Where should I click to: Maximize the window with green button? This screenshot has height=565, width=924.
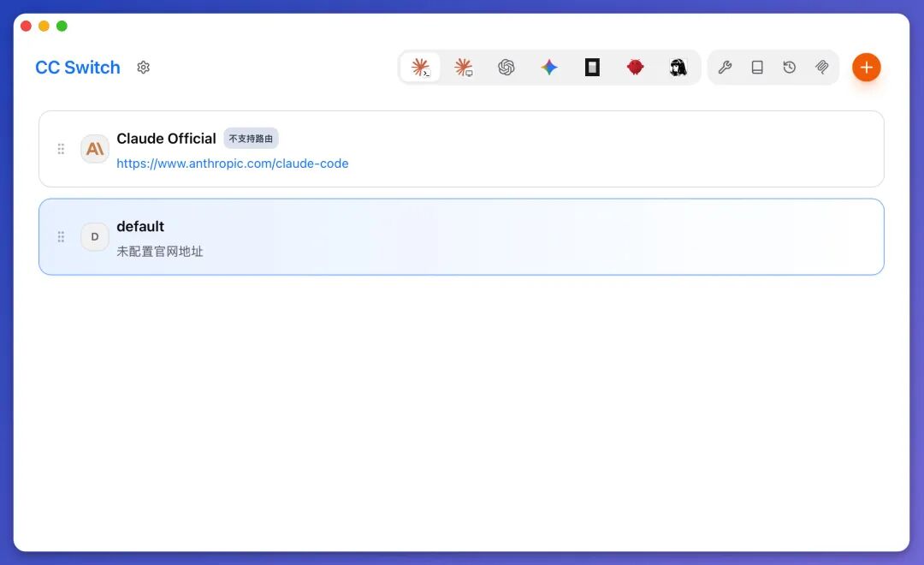click(x=62, y=26)
